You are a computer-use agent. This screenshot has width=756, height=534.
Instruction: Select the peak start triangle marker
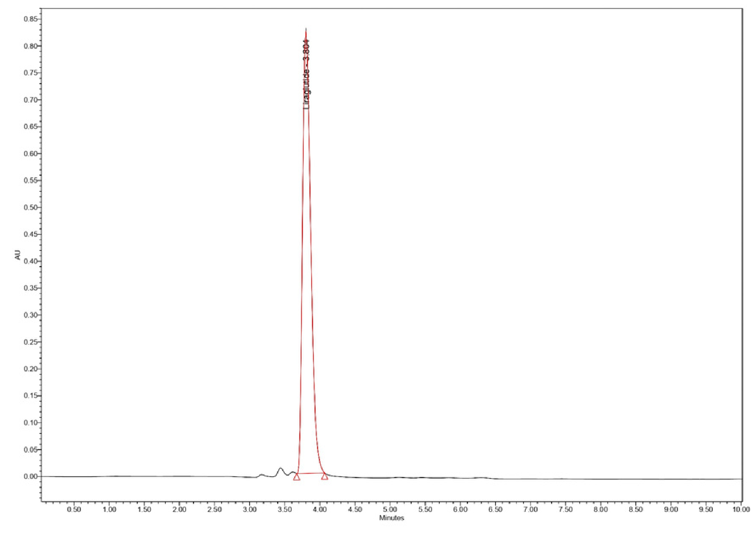(297, 477)
